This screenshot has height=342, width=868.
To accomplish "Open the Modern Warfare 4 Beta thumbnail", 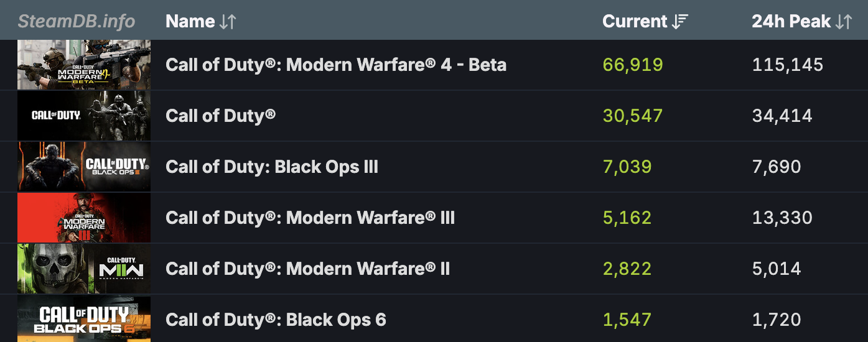I will coord(84,65).
